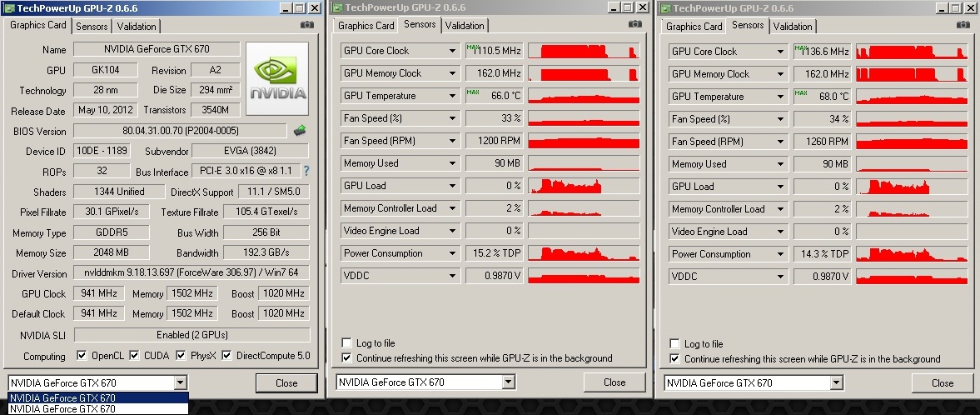Open Power Consumption dropdown in right window

(781, 254)
